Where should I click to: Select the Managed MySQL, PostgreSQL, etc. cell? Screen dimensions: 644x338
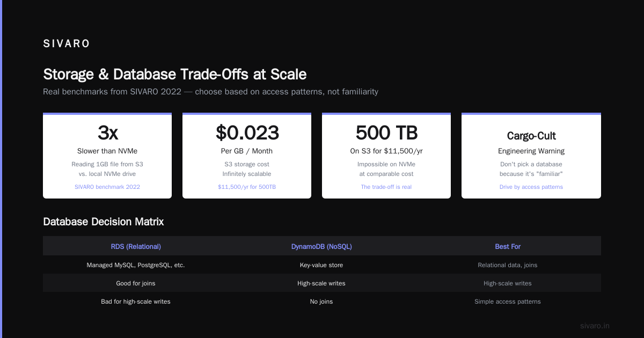pyautogui.click(x=136, y=265)
